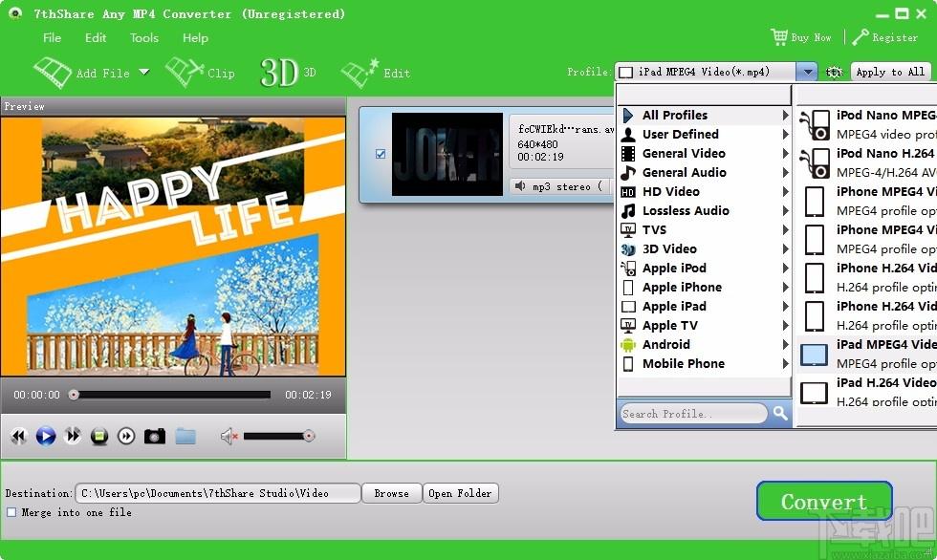Screen dimensions: 937x560
Task: Click the Add File film icon
Action: click(x=53, y=73)
